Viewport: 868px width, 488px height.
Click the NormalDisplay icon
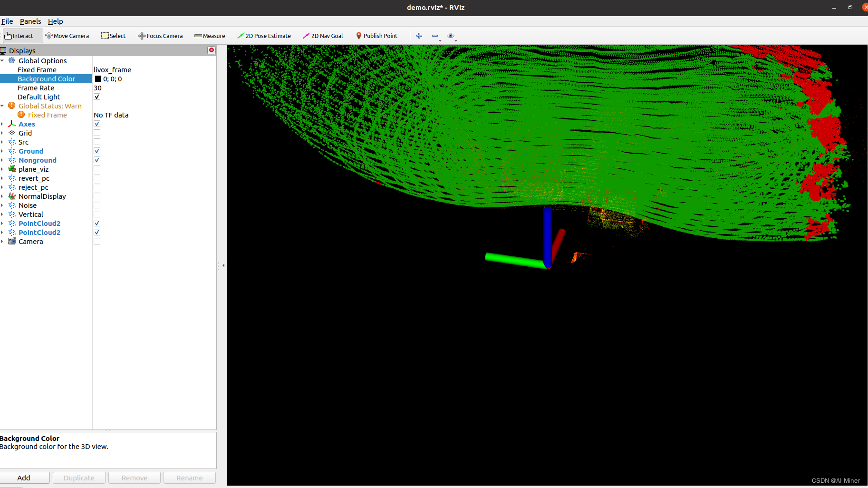tap(12, 196)
